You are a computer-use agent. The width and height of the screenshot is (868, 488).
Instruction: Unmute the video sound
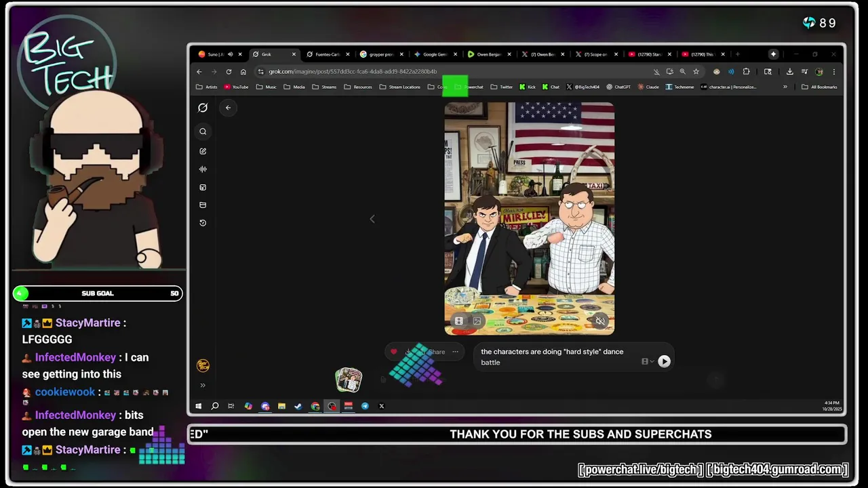click(x=600, y=321)
